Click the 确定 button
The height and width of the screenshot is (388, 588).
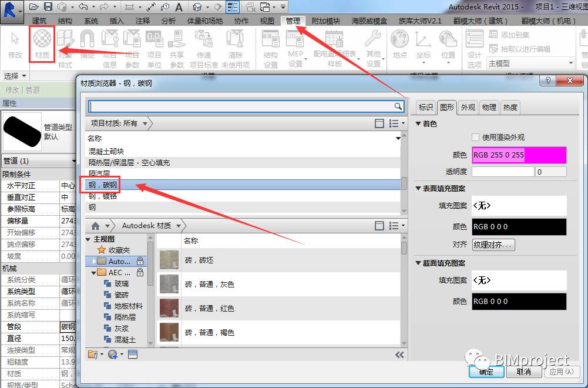(x=486, y=372)
